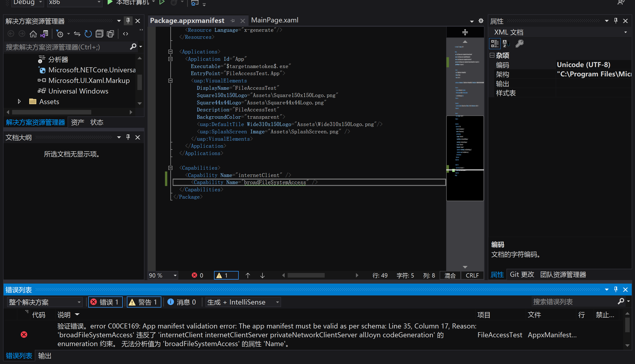Sort by the File (文件) column header
This screenshot has height=364, width=635.
pos(534,315)
